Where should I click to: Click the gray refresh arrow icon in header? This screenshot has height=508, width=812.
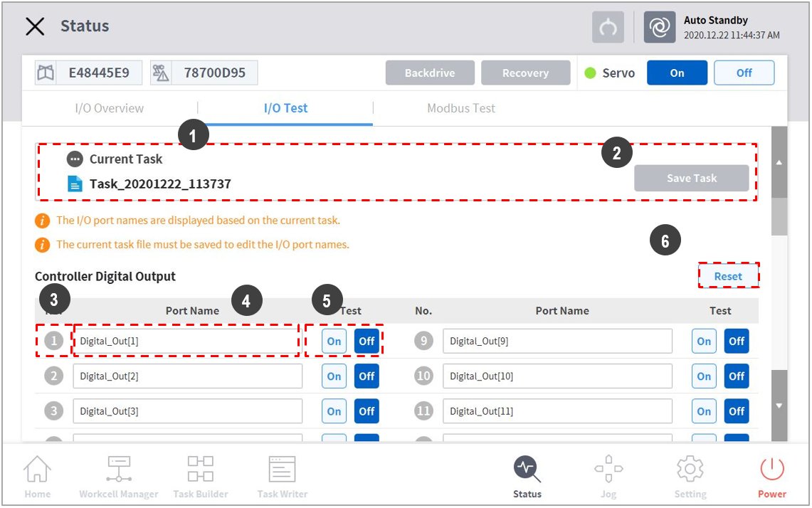pyautogui.click(x=608, y=28)
